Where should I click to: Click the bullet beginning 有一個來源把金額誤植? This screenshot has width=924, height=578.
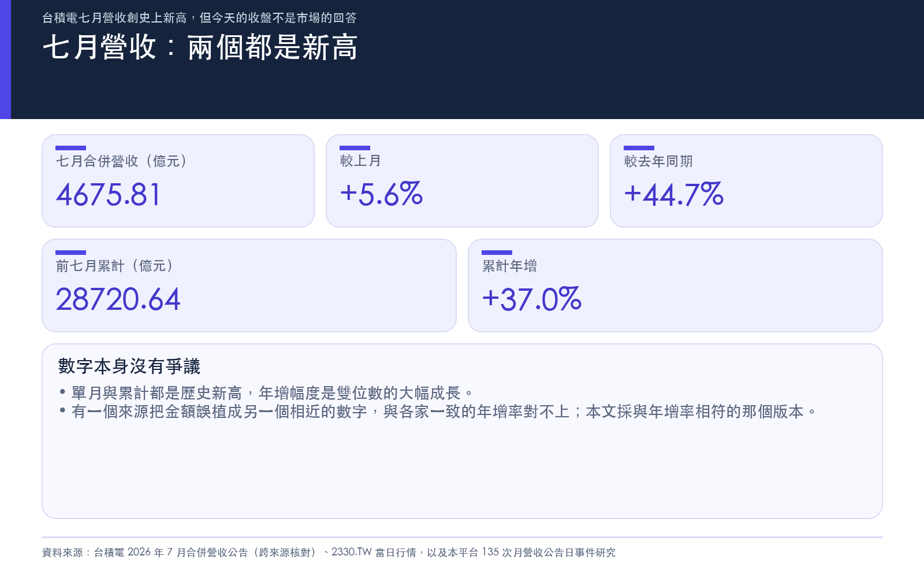438,412
